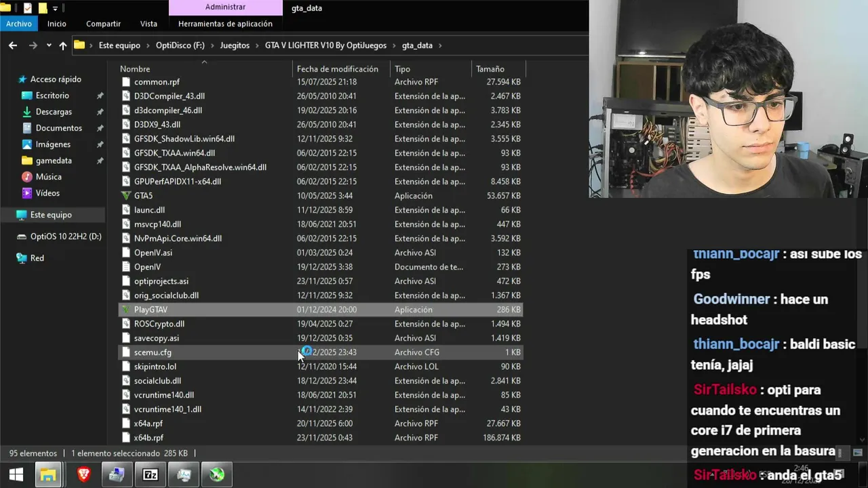Expand chevron after 'GTA V LIGHTER V10' breadcrumb
This screenshot has width=868, height=488.
pyautogui.click(x=394, y=45)
